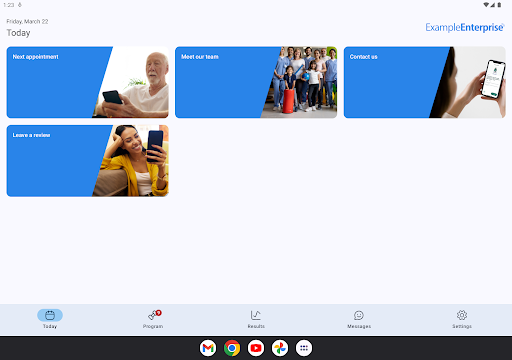Click the Wi-Fi status bar icon
Image resolution: width=512 pixels, height=360 pixels.
pos(486,5)
